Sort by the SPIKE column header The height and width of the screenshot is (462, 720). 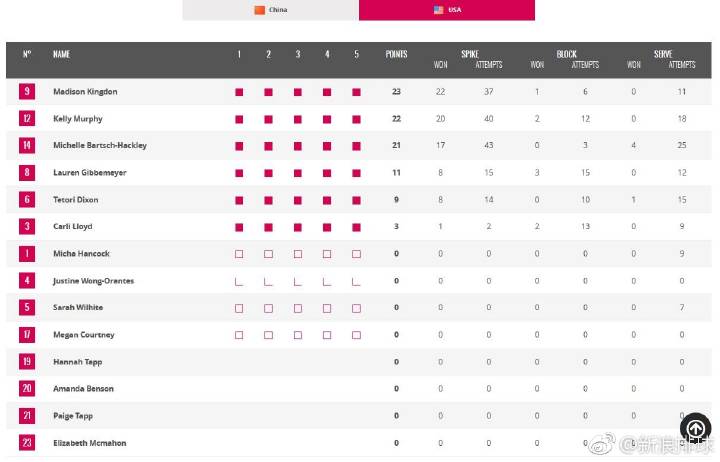(469, 54)
